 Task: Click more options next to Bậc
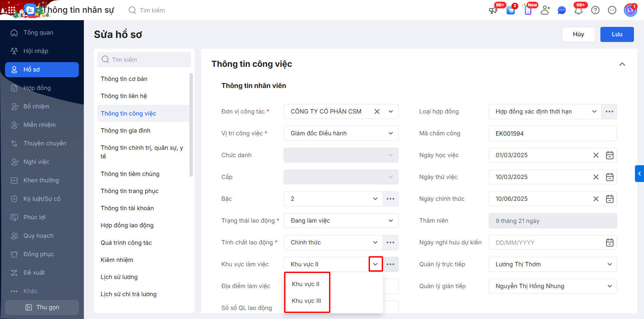pyautogui.click(x=390, y=199)
